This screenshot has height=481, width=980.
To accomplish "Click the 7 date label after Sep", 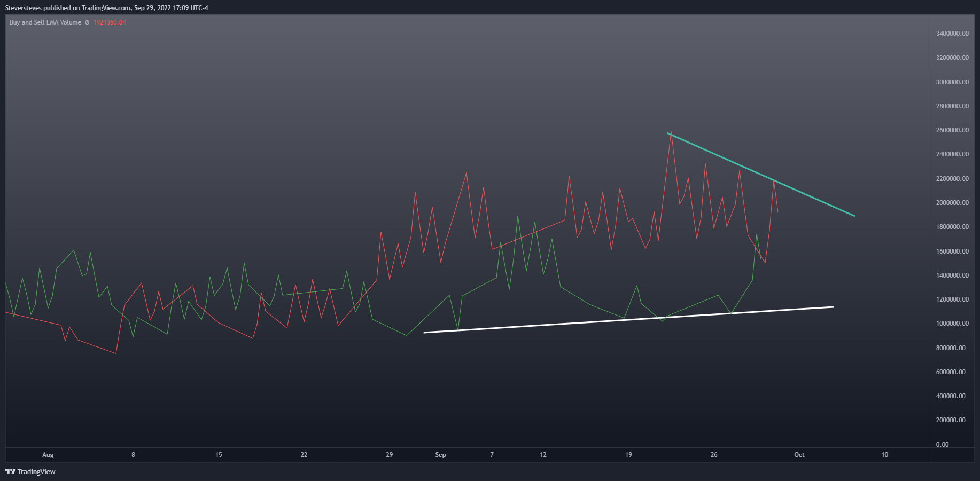I will (492, 455).
